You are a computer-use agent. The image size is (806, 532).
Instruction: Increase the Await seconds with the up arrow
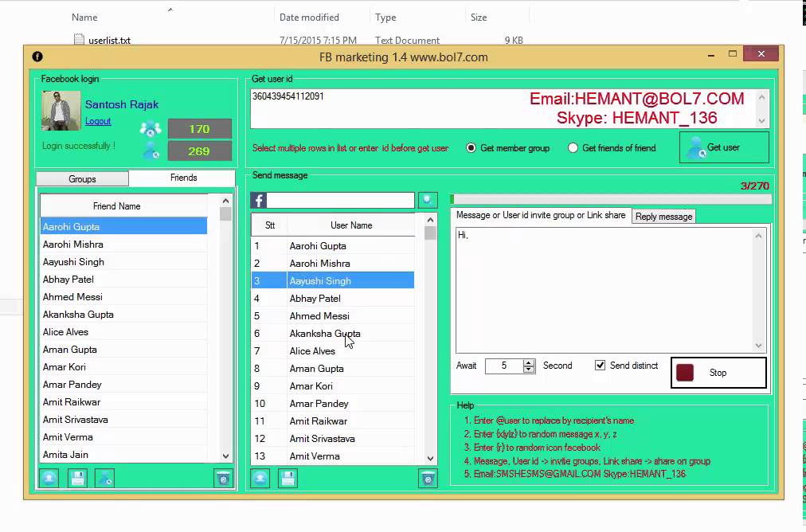tap(529, 362)
